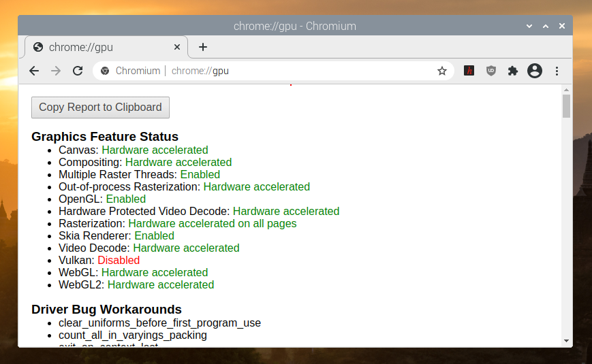The image size is (592, 364).
Task: Click count_all_in_varyings_packing entry
Action: coord(133,335)
